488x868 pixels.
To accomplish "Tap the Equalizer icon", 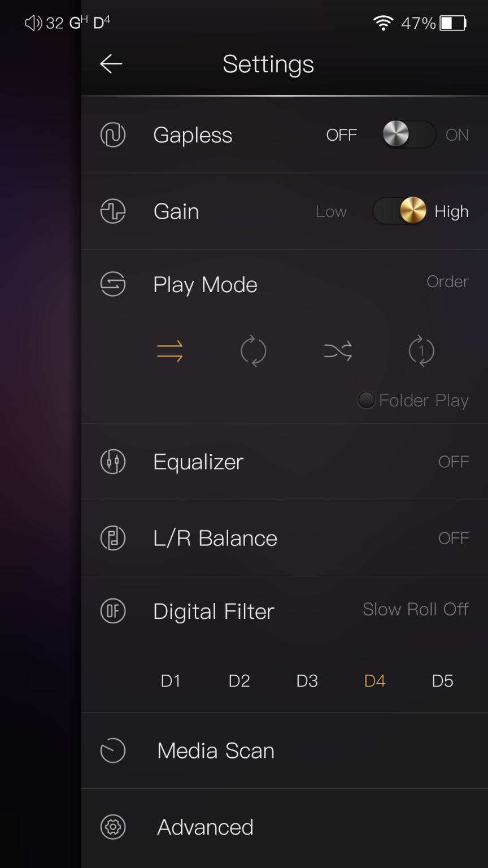I will [113, 462].
